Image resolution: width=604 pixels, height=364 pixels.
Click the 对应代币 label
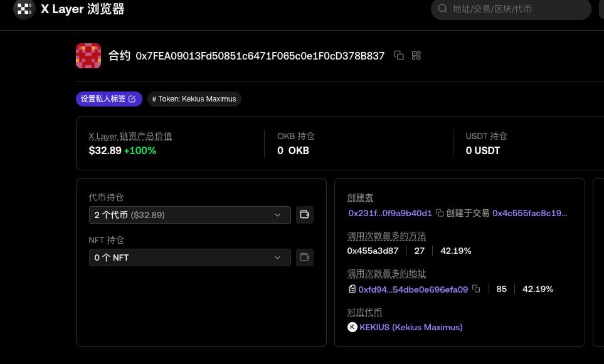click(364, 312)
